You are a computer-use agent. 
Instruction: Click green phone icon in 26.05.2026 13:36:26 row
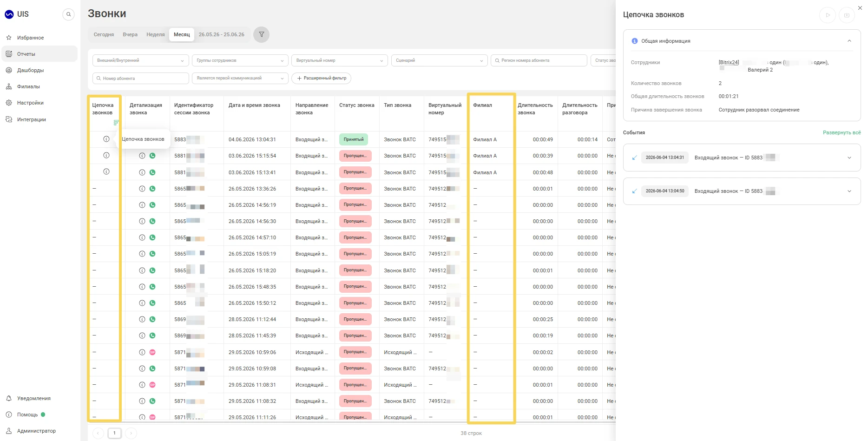point(152,189)
